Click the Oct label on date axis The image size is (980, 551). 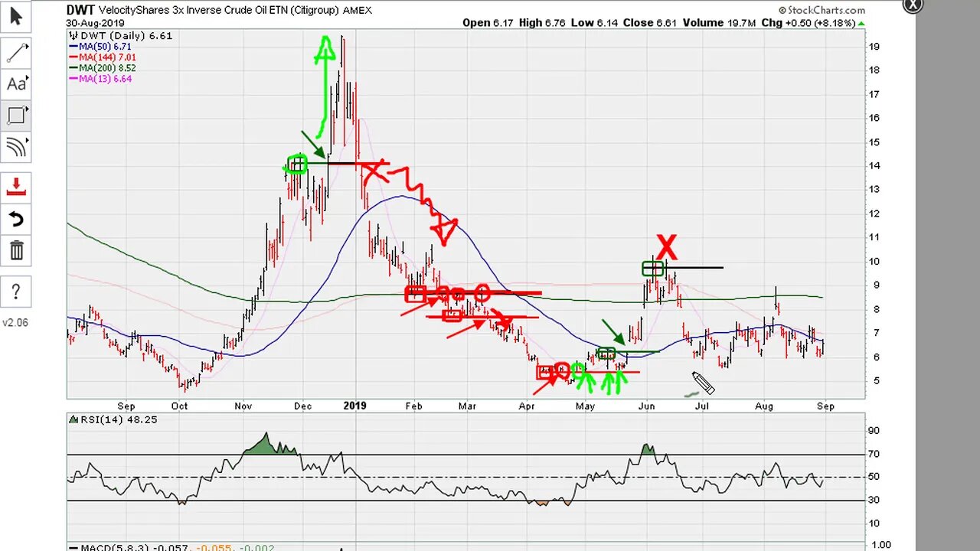coord(179,406)
